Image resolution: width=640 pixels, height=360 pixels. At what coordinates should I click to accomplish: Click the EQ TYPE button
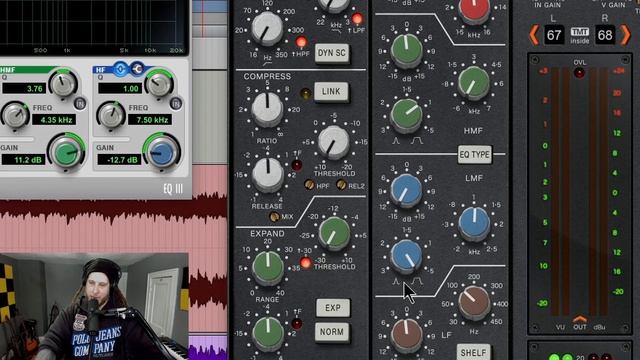click(474, 155)
